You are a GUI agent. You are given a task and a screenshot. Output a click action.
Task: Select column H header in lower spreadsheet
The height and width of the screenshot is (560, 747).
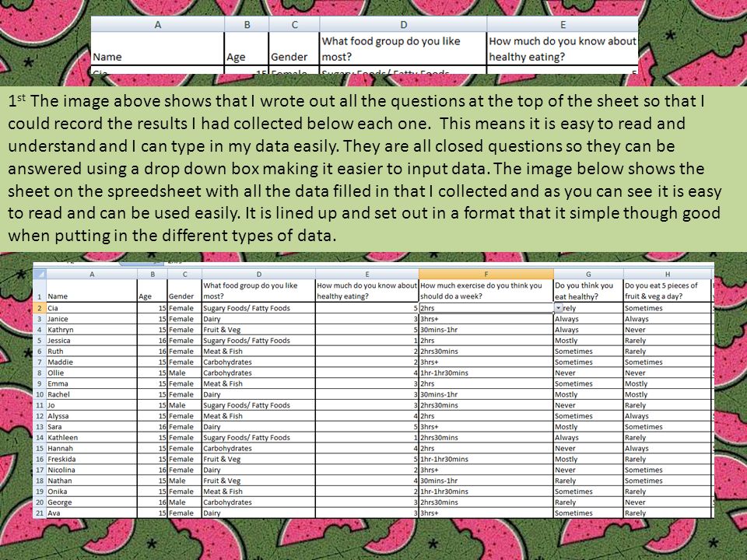point(668,274)
